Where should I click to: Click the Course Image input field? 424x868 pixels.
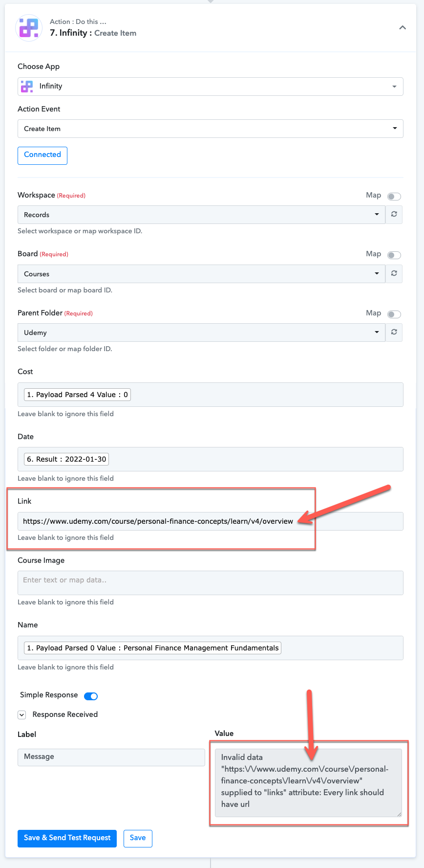tap(211, 583)
